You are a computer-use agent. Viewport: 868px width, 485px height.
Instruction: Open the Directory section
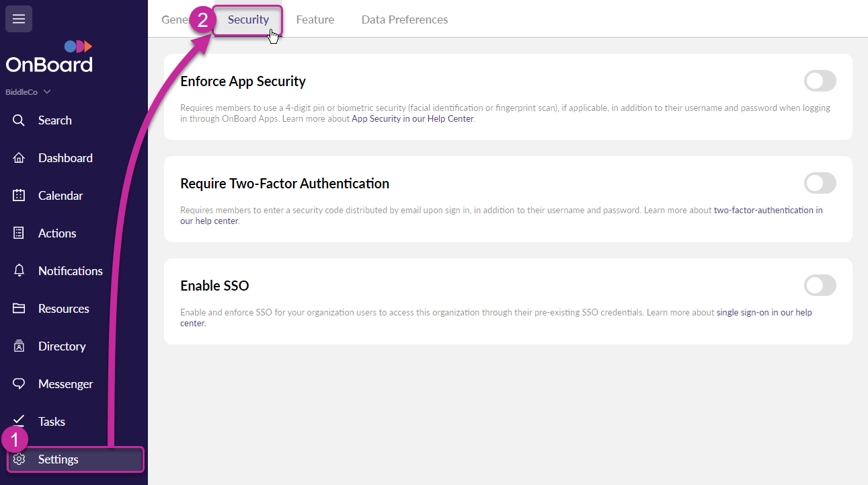point(62,346)
